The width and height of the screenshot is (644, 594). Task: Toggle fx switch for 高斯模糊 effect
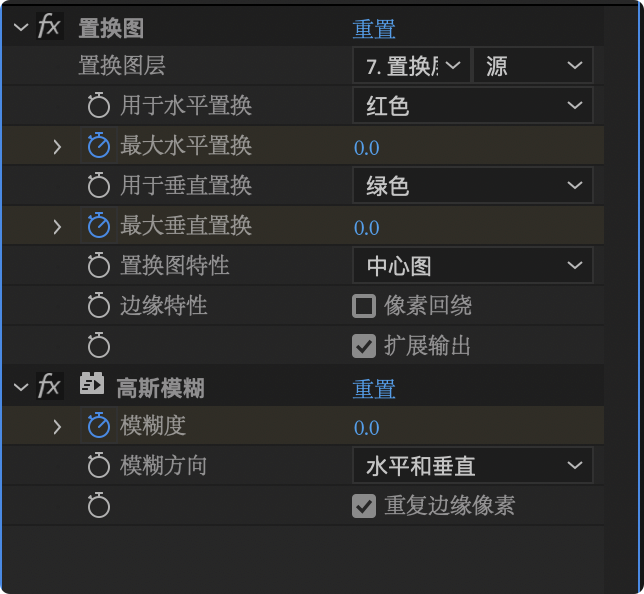click(49, 387)
